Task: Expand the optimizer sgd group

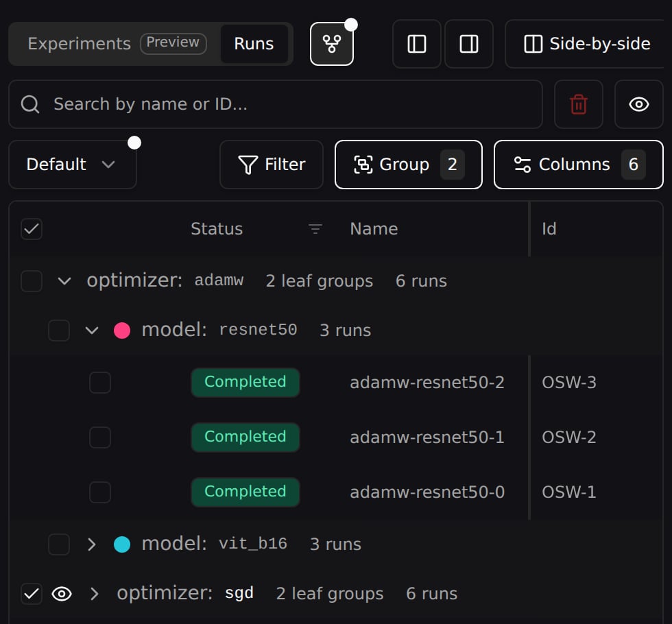Action: [x=95, y=594]
